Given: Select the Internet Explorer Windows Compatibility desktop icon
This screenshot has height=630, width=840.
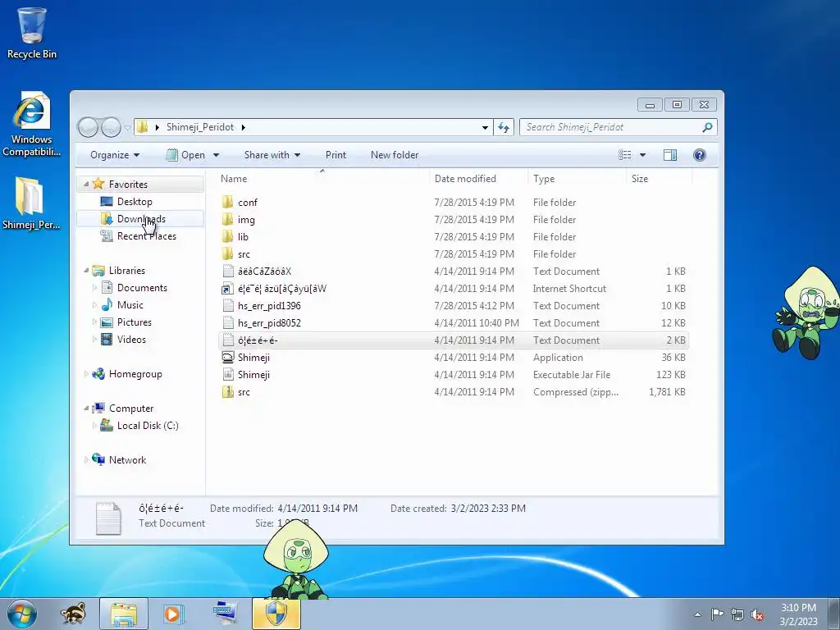Looking at the screenshot, I should tap(32, 125).
